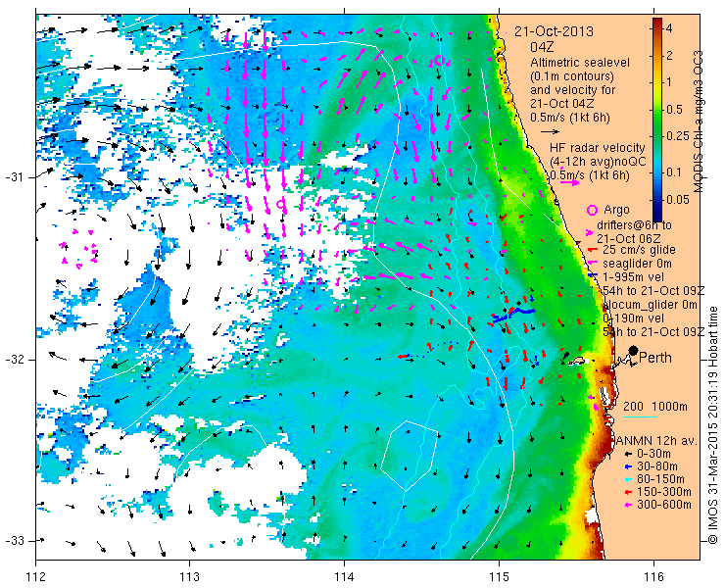
Task: Click the latitude axis label '-33'
Action: click(x=14, y=541)
